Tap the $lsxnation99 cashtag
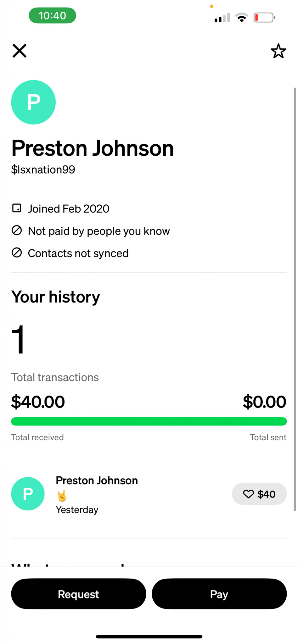The image size is (298, 644). (x=43, y=170)
